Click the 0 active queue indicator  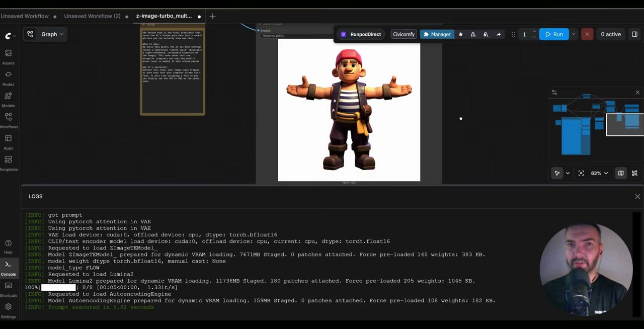tap(611, 34)
